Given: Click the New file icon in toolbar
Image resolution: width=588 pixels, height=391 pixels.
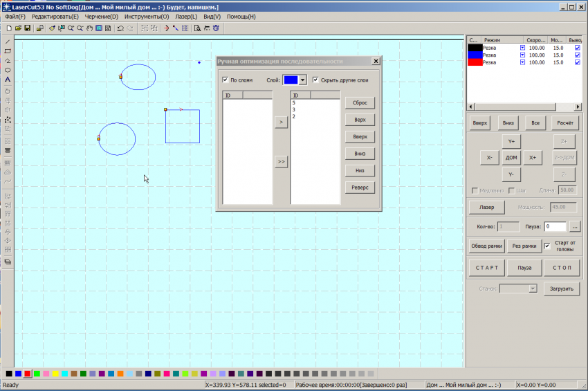Looking at the screenshot, I should coord(9,28).
